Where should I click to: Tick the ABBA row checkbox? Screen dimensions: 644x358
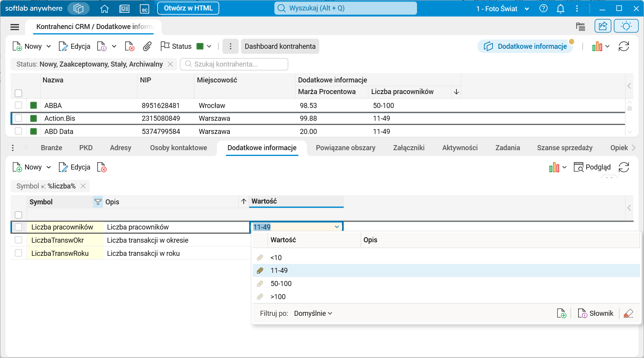[x=18, y=105]
